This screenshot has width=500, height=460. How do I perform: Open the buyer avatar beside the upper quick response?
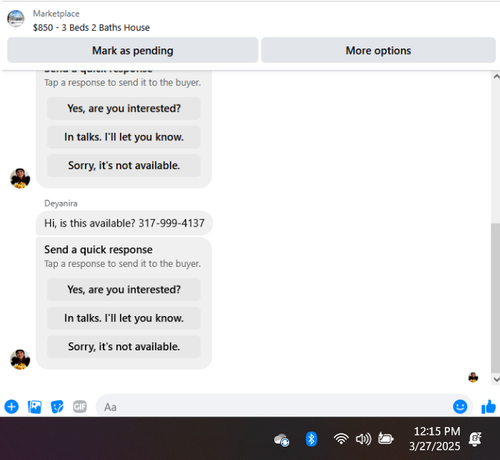[x=20, y=178]
